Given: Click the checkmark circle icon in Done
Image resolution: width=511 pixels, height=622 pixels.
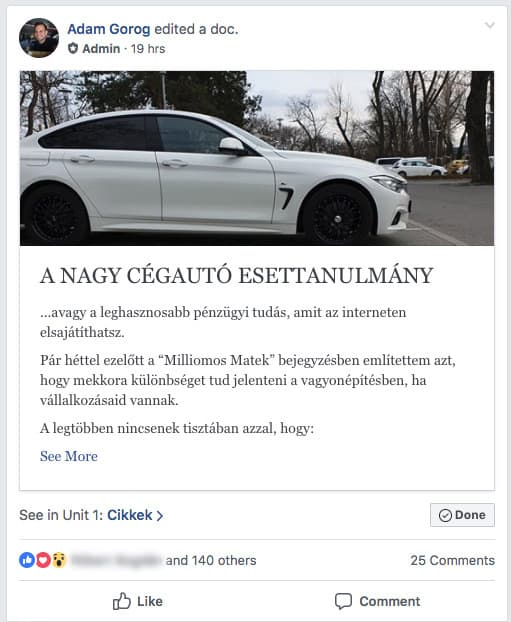Looking at the screenshot, I should click(445, 515).
